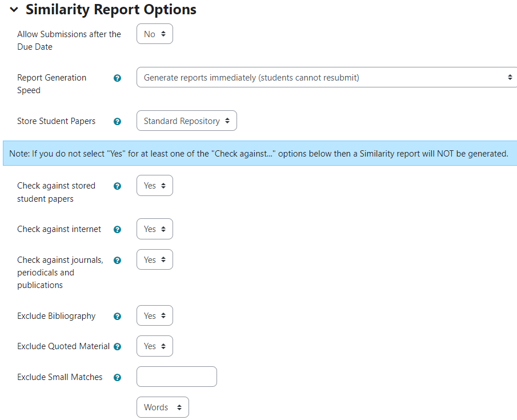Open the Words unit dropdown
This screenshot has width=517, height=420.
[x=163, y=407]
